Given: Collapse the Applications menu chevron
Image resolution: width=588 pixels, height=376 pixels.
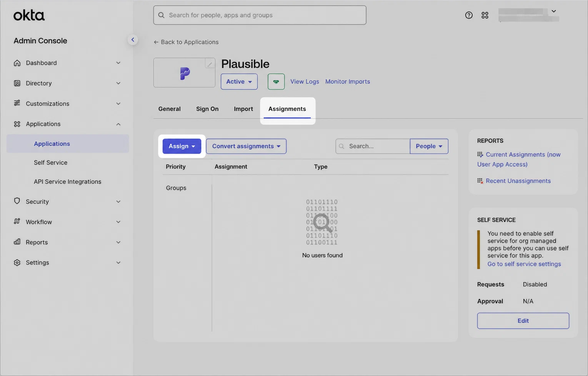Looking at the screenshot, I should pos(118,124).
